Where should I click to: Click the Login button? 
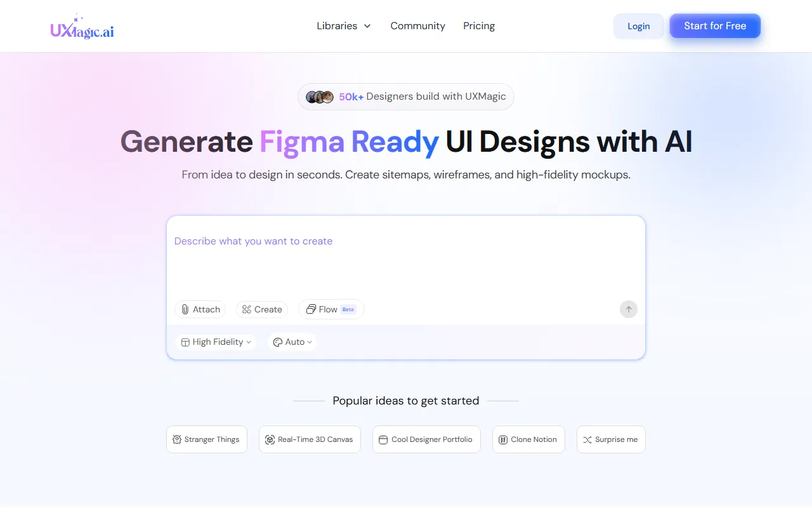tap(638, 26)
